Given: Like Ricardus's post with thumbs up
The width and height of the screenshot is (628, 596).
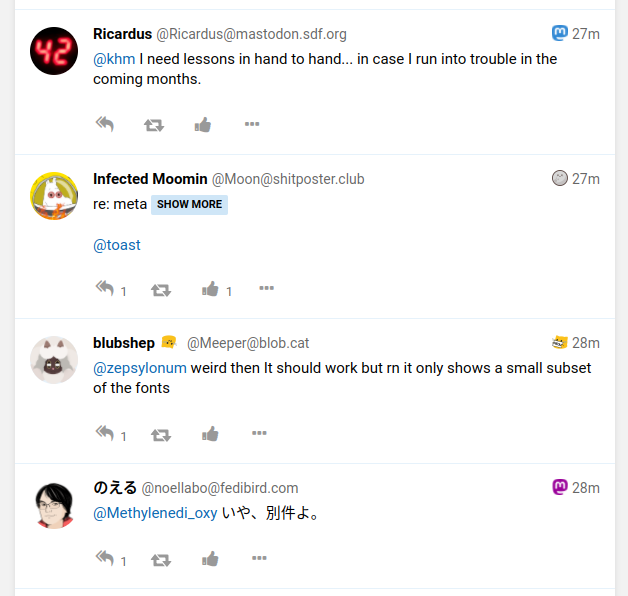Looking at the screenshot, I should coord(203,125).
